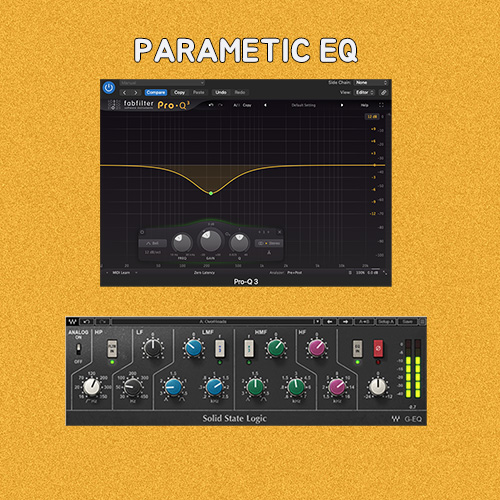500x500 pixels.
Task: Click the Undo button in the plugin header
Action: coord(221,92)
